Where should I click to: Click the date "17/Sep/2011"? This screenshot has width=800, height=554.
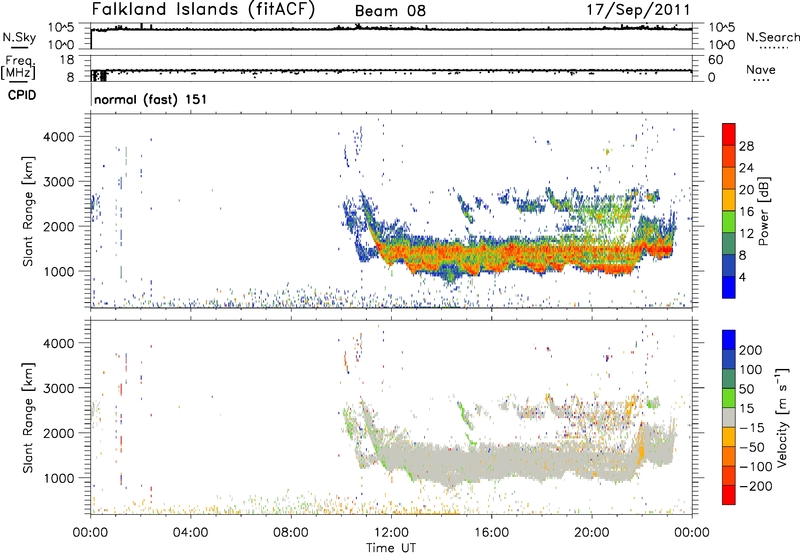(638, 10)
